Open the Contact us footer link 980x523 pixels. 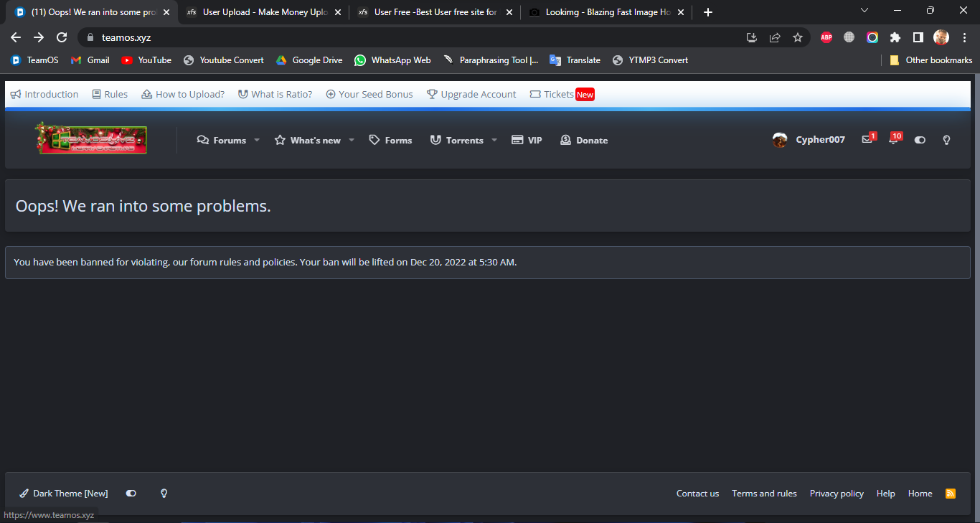pos(697,494)
